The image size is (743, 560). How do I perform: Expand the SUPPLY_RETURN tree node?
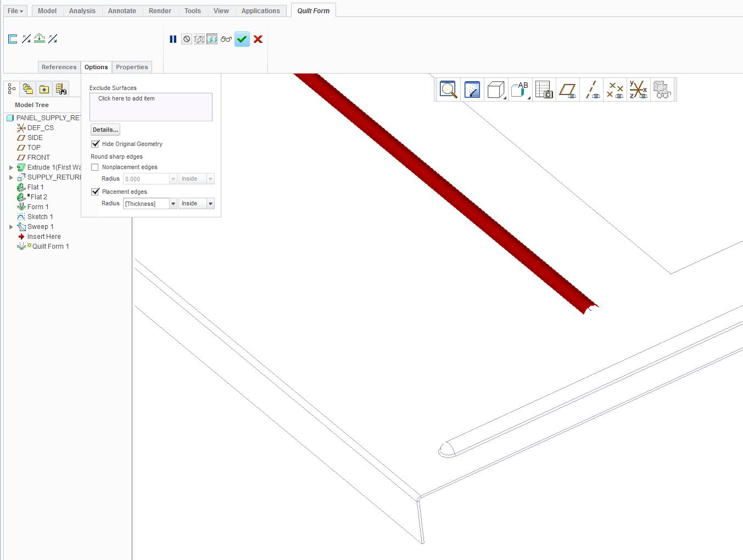tap(11, 177)
